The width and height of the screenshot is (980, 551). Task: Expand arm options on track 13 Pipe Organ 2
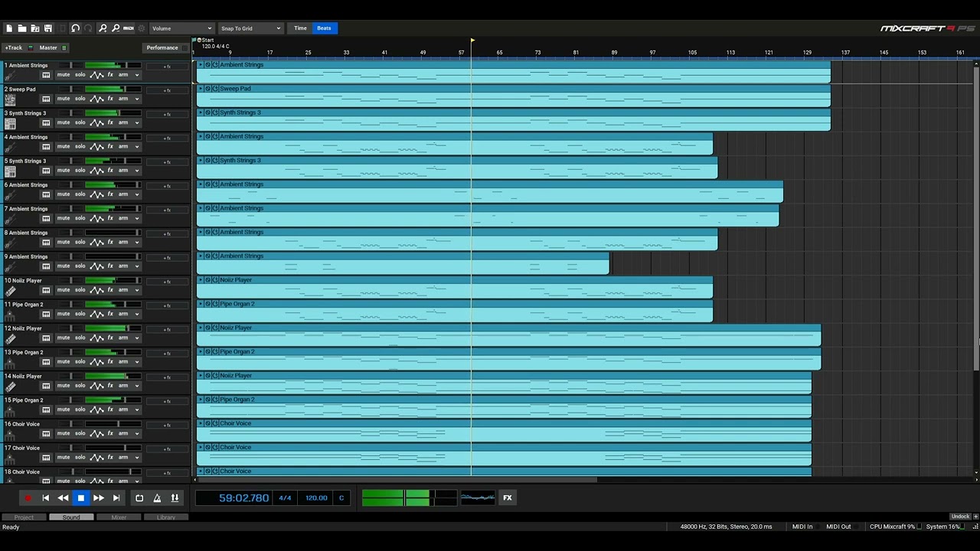(x=137, y=362)
